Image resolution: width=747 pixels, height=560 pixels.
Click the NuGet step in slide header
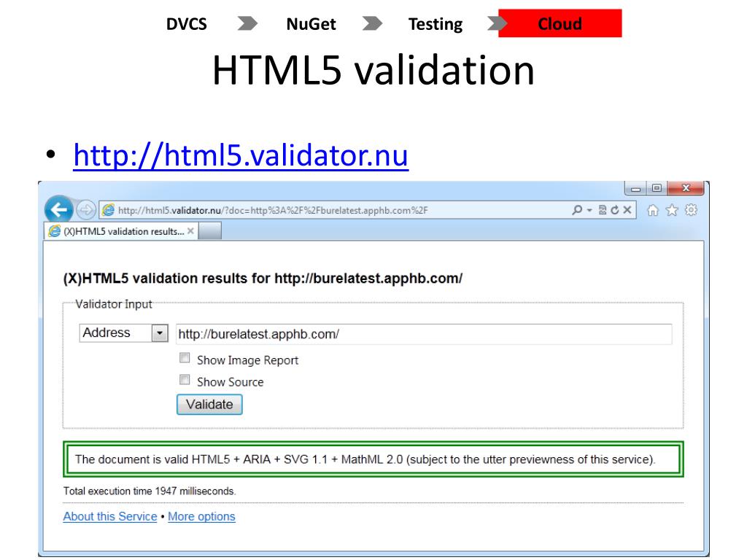[x=311, y=24]
